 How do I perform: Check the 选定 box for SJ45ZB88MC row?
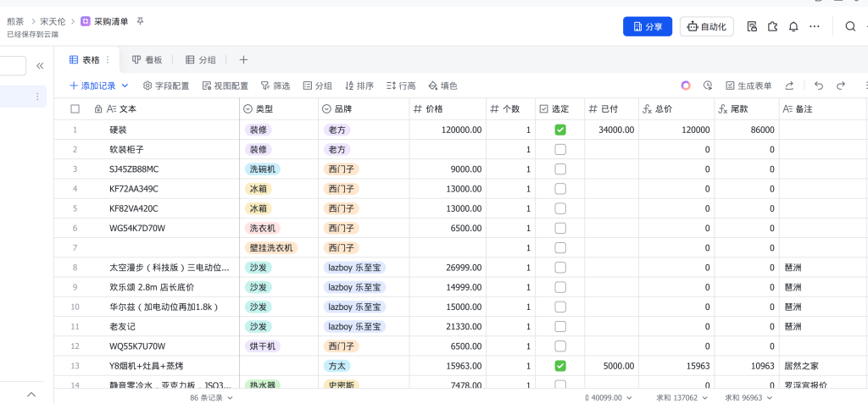tap(560, 169)
